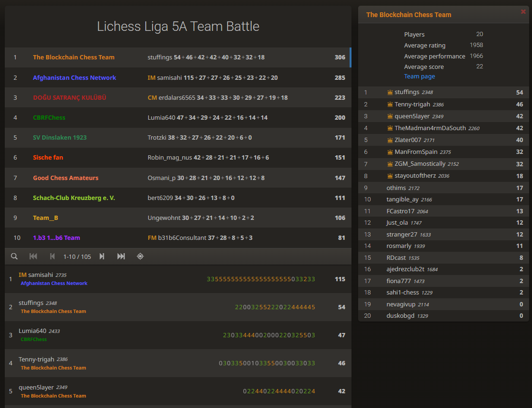
Task: Click the crown icon beside ZGM_Samostically
Action: 390,164
